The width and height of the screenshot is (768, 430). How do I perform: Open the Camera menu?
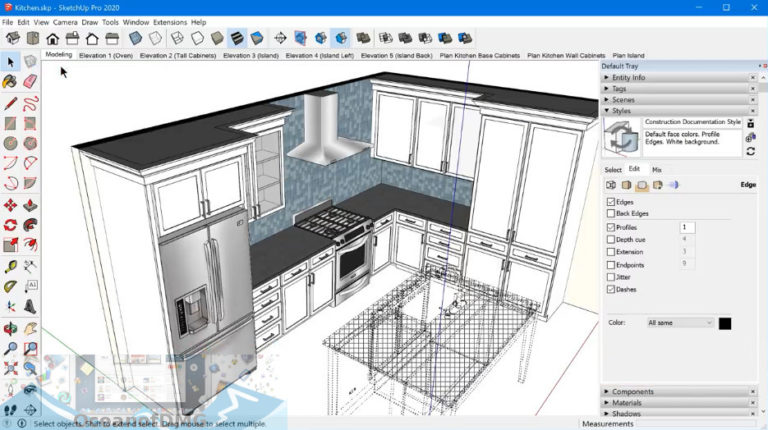[x=65, y=23]
